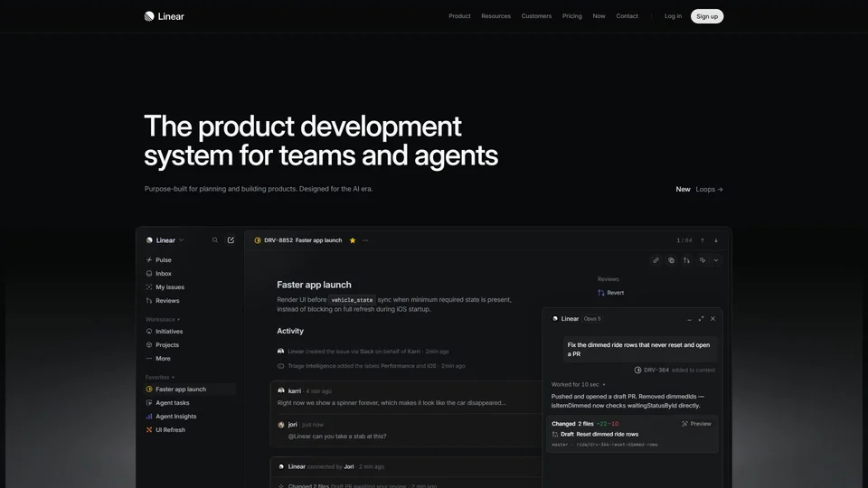The height and width of the screenshot is (488, 868).
Task: Click karri's avatar in the comment
Action: (280, 390)
